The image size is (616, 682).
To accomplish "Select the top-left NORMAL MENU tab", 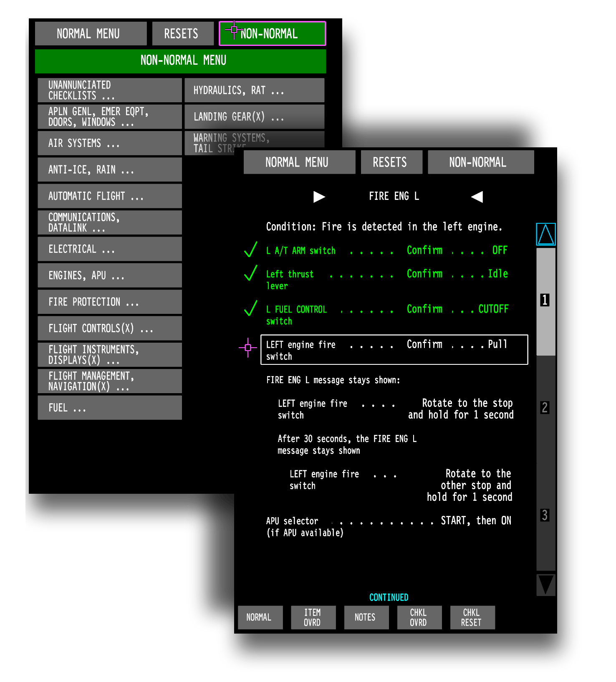I will tap(91, 33).
